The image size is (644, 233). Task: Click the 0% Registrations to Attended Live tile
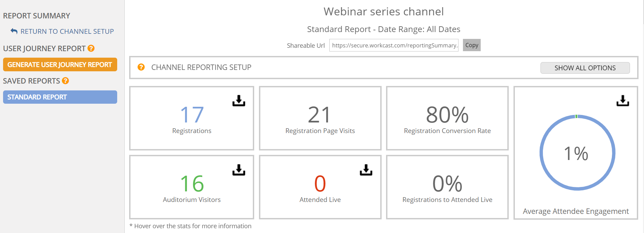(x=447, y=187)
